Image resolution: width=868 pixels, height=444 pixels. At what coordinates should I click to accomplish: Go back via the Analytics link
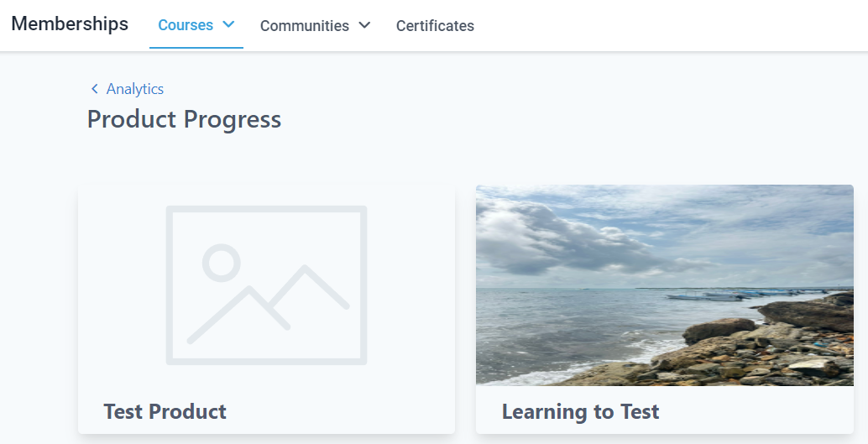tap(134, 89)
